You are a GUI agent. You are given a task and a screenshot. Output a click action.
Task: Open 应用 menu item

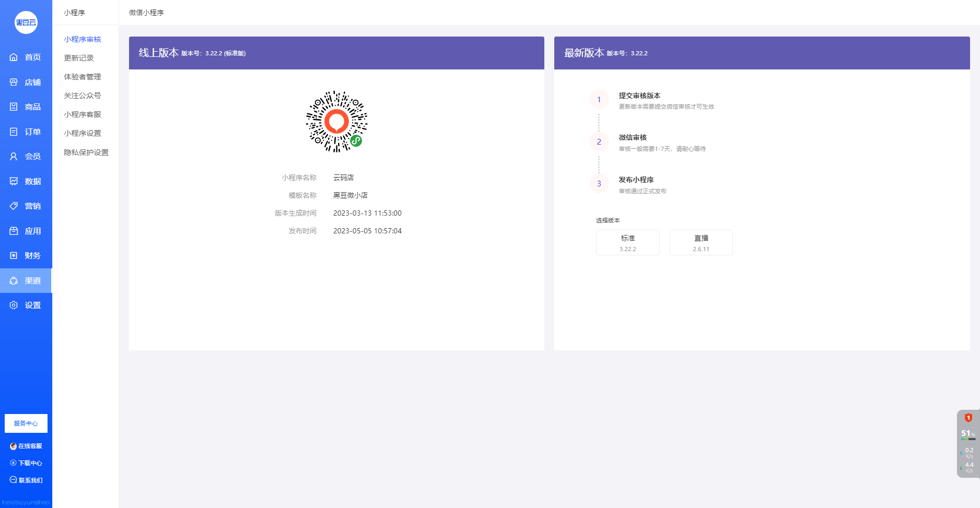click(x=26, y=231)
